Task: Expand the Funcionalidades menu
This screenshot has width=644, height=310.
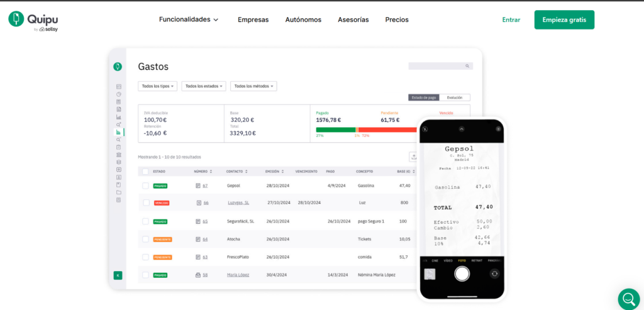Action: point(189,19)
